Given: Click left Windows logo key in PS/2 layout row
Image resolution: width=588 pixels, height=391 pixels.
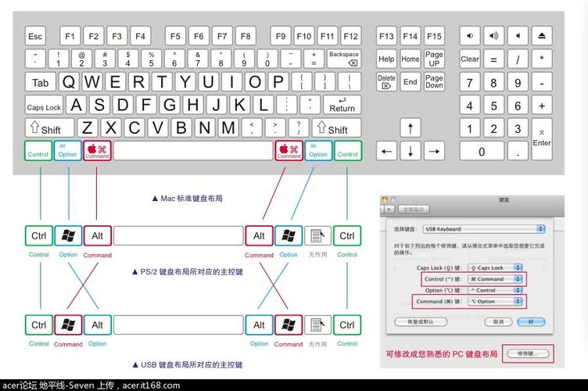Looking at the screenshot, I should 68,235.
